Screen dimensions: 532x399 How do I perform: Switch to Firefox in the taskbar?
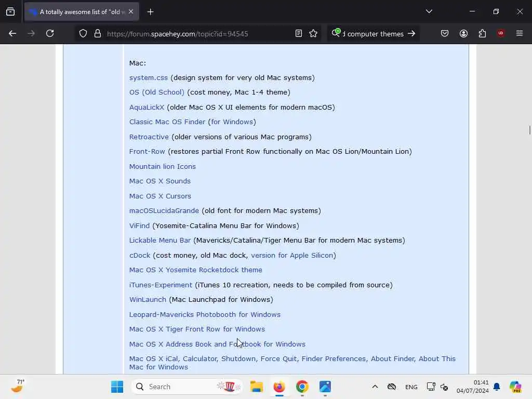click(279, 387)
